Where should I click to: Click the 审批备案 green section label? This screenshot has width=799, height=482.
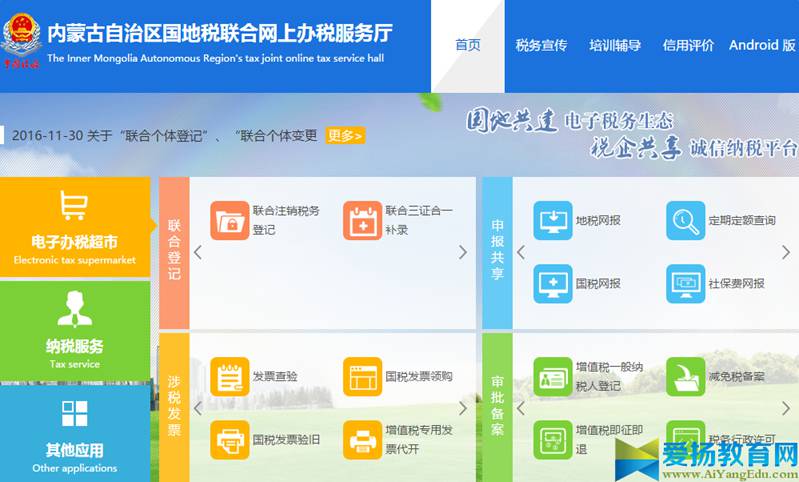(x=497, y=407)
